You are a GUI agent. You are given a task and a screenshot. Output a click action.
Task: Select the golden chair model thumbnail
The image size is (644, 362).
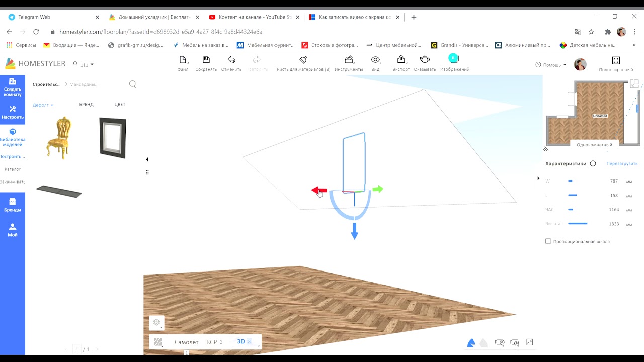pyautogui.click(x=59, y=138)
